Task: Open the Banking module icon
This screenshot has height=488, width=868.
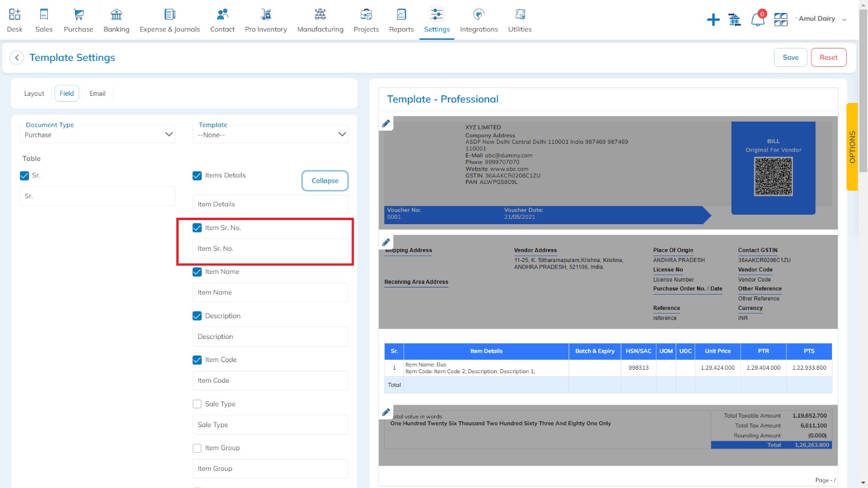Action: (117, 14)
